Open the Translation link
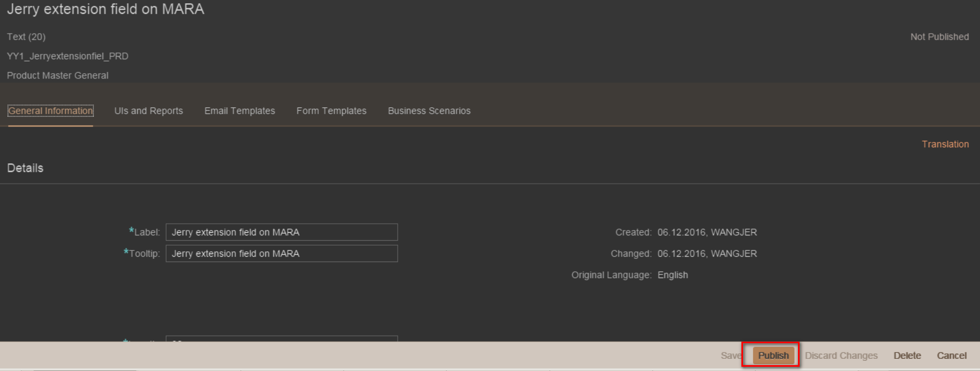This screenshot has width=980, height=371. [x=945, y=144]
